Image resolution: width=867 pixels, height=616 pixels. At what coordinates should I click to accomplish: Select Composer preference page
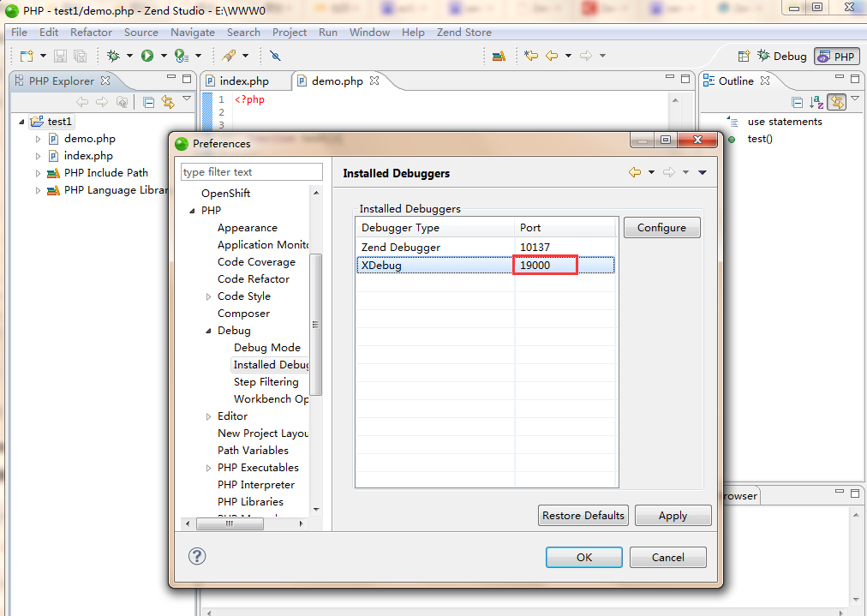click(243, 314)
